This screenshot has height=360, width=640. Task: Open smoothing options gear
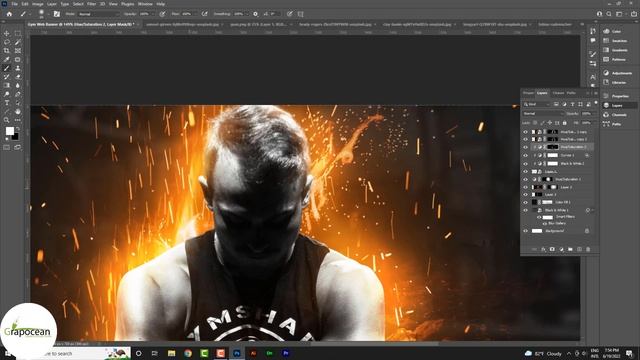point(256,14)
